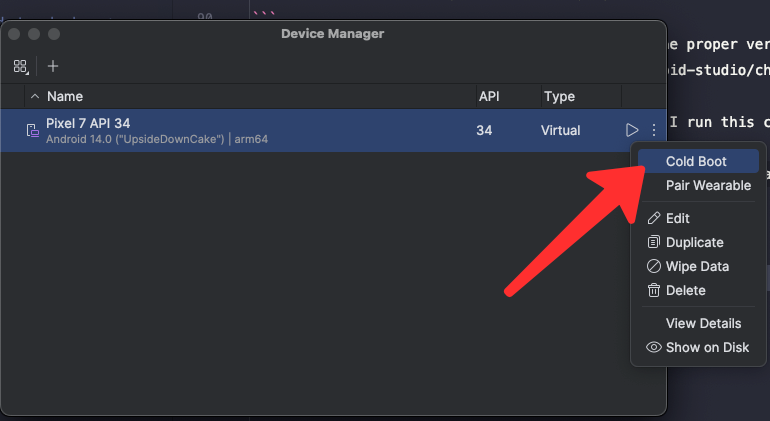Viewport: 770px width, 421px height.
Task: Click the Device Manager window title
Action: click(332, 34)
